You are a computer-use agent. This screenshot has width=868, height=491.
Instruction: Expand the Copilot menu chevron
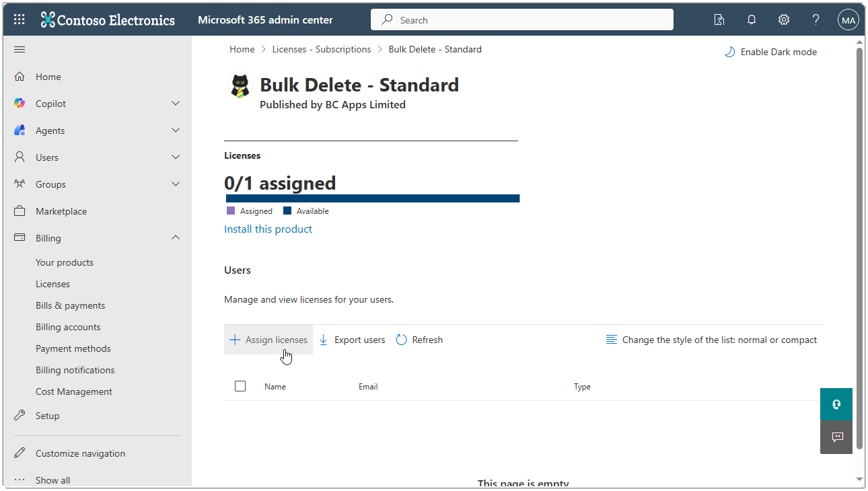point(175,103)
